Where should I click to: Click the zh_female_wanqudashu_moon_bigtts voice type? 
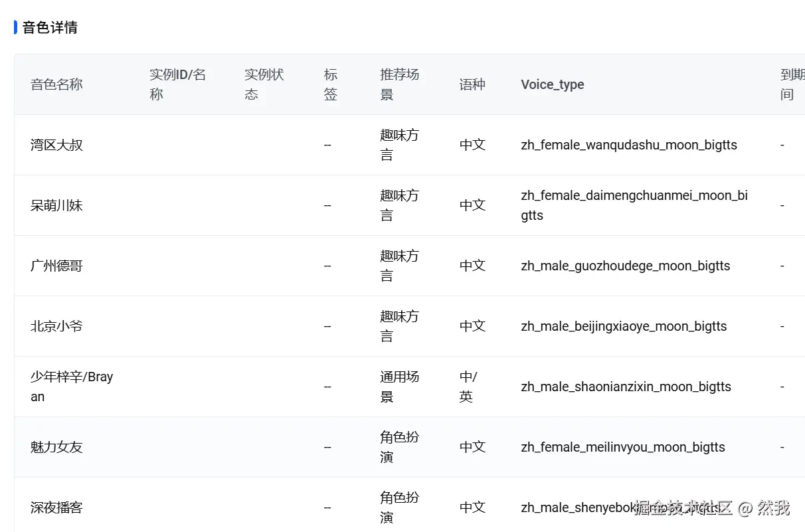(x=628, y=145)
